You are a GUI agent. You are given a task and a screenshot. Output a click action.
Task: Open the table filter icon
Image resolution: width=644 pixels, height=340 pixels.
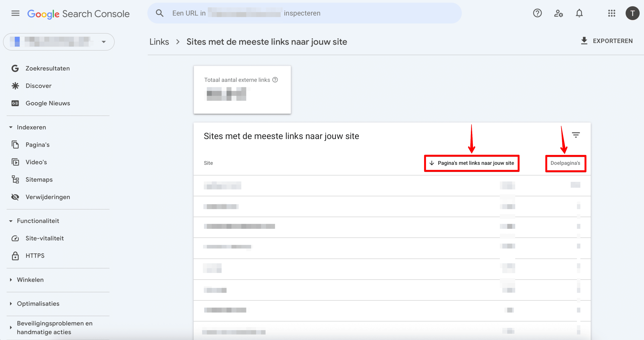[x=576, y=135]
